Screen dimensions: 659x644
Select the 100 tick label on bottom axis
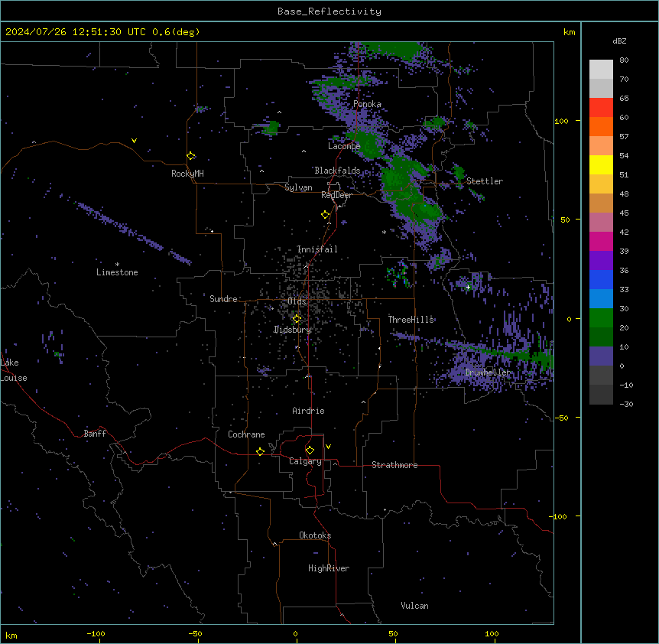coord(492,633)
